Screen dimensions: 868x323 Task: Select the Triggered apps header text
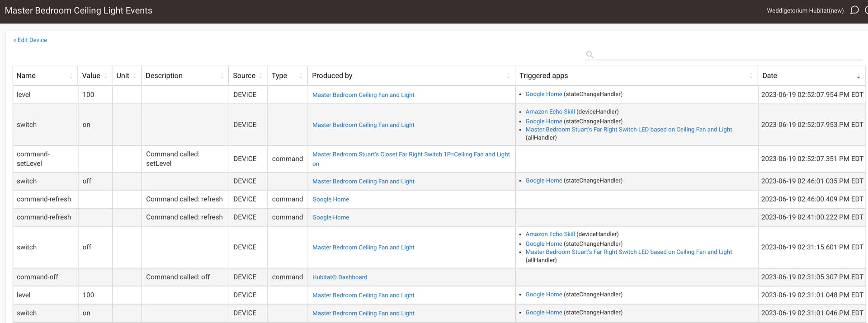pos(543,75)
